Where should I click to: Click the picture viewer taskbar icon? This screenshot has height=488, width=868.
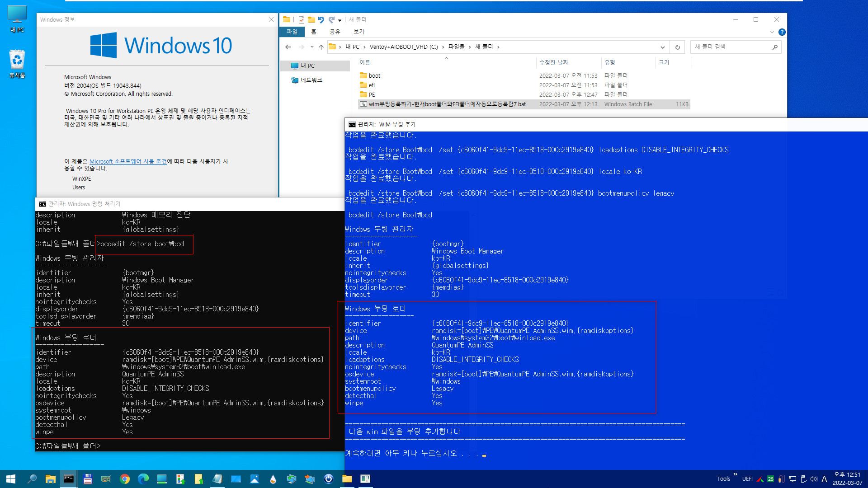pos(255,479)
